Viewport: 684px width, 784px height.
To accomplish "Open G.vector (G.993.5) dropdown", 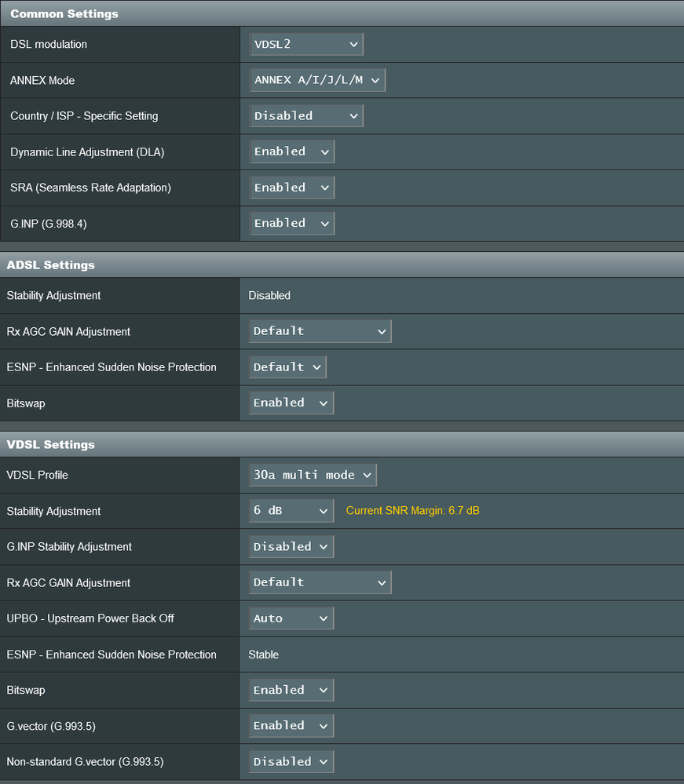I will (291, 726).
